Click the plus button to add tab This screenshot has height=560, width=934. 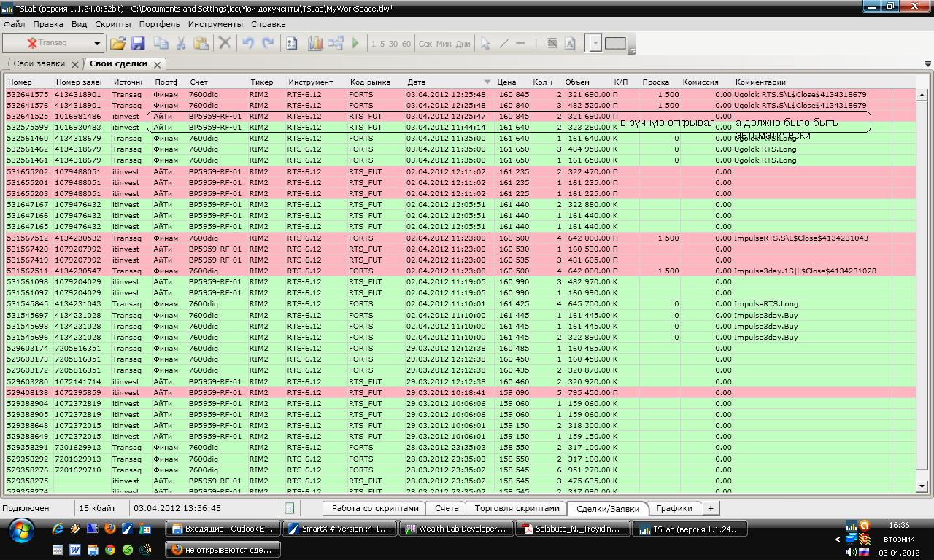click(709, 508)
